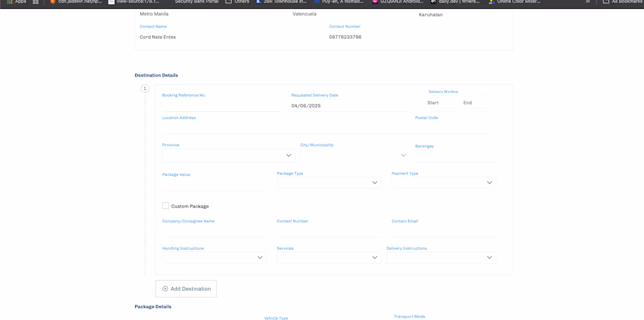Viewport: 644px width, 320px height.
Task: Click the Add Destination button
Action: [186, 289]
